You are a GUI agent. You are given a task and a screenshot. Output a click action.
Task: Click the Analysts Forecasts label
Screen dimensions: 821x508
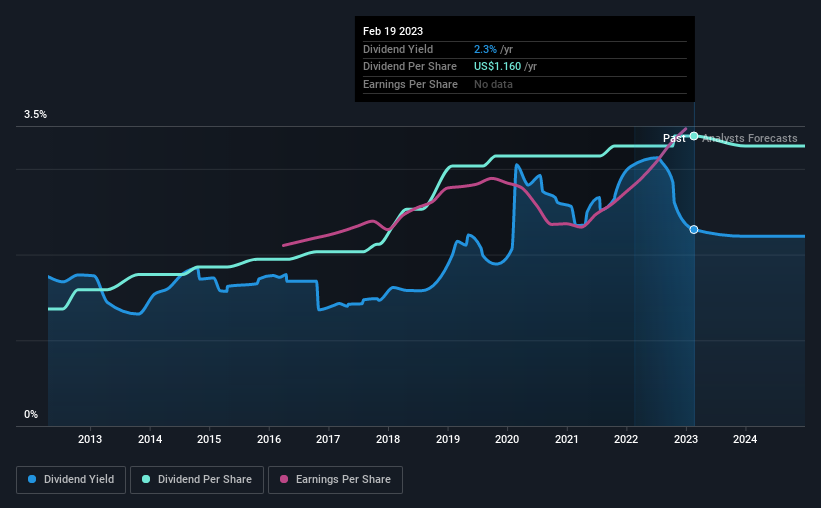point(750,138)
